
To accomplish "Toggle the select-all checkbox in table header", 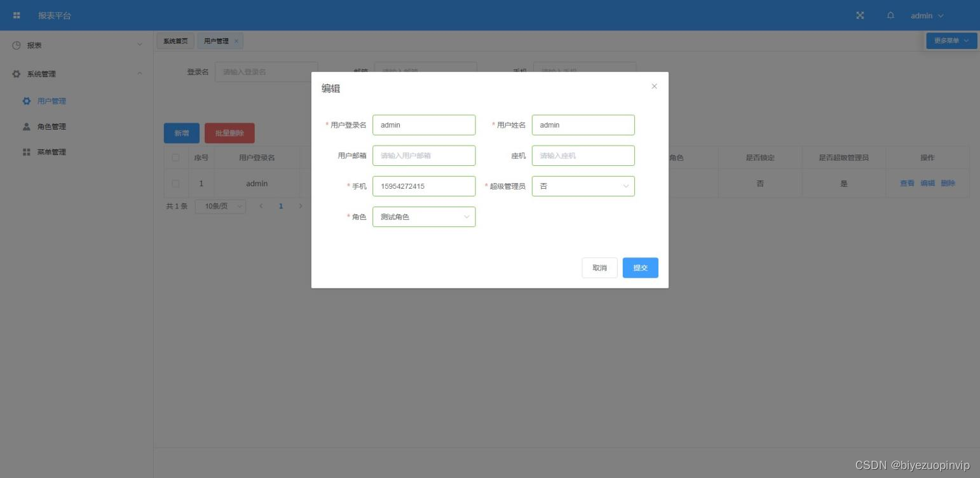I will point(176,157).
